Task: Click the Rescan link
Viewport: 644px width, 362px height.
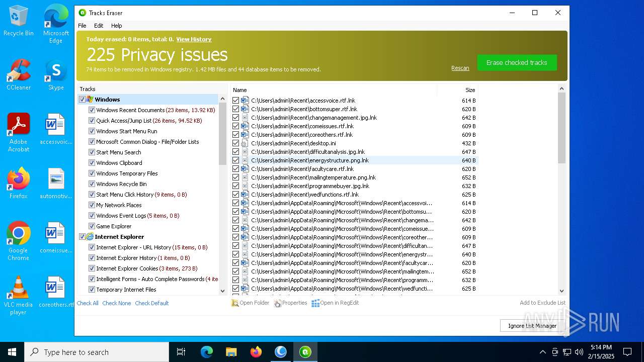Action: point(460,68)
